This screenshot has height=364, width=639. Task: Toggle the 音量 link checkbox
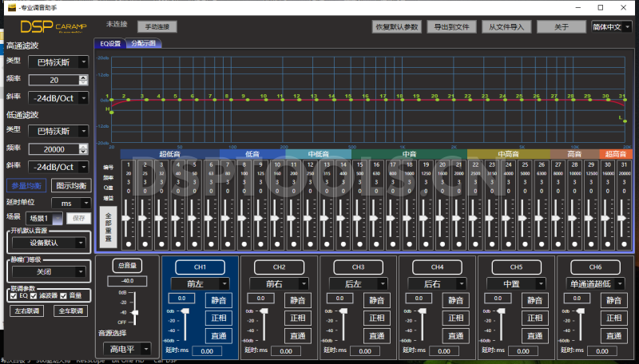tap(63, 296)
